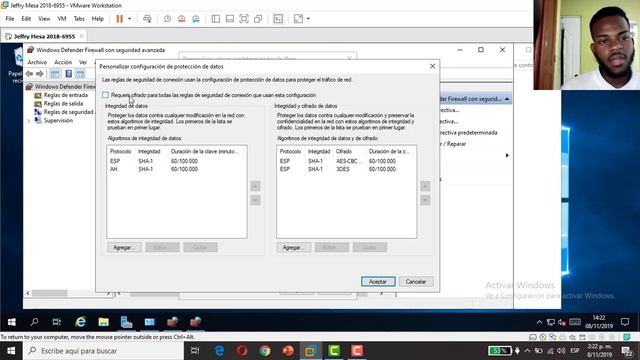Select the Jeffry Mesa 2018-6955 VM tab
Image resolution: width=640 pixels, height=360 pixels.
tap(44, 36)
